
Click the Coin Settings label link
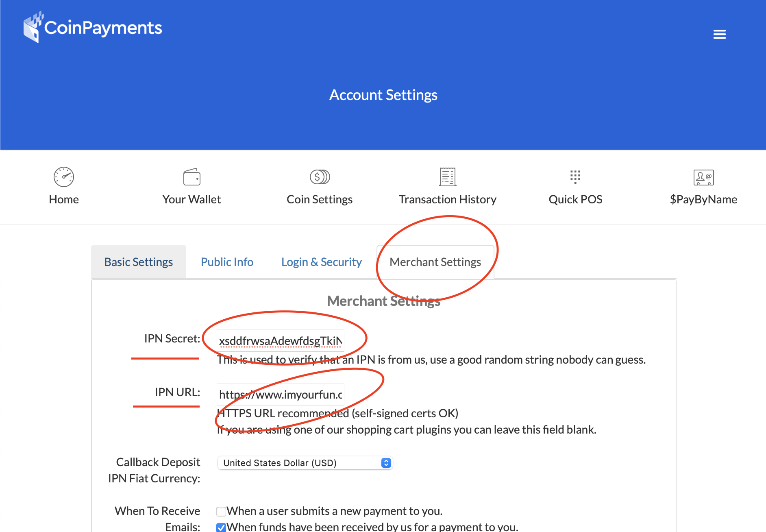tap(320, 199)
